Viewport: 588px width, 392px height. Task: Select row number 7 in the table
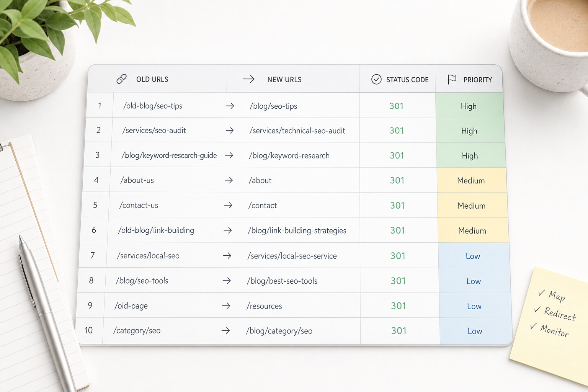coord(93,255)
